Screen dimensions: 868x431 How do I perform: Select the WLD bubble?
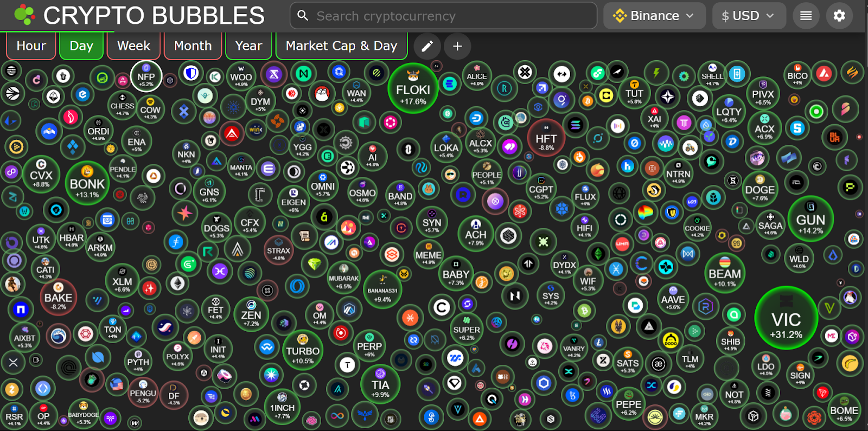point(799,258)
